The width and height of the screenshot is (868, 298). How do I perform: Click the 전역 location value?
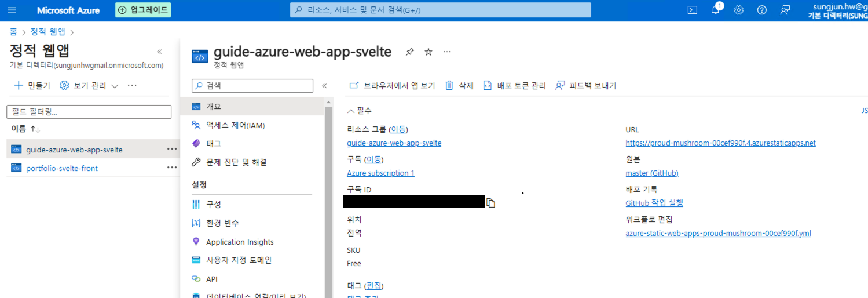coord(354,233)
